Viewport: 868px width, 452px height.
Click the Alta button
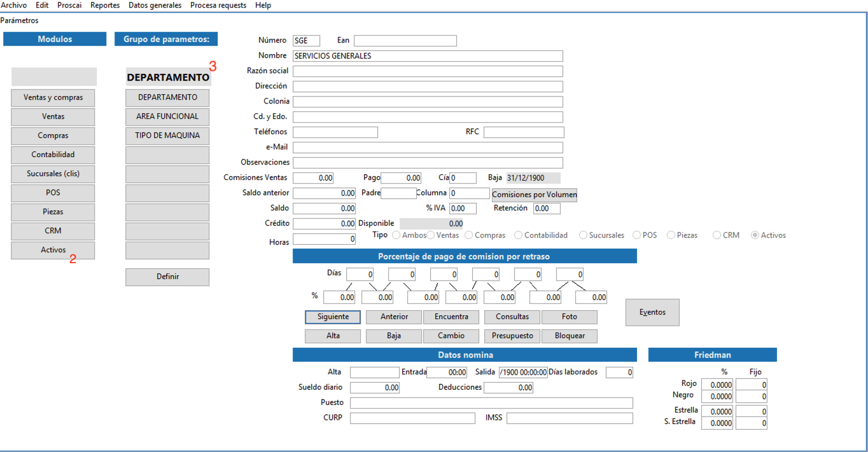click(333, 336)
